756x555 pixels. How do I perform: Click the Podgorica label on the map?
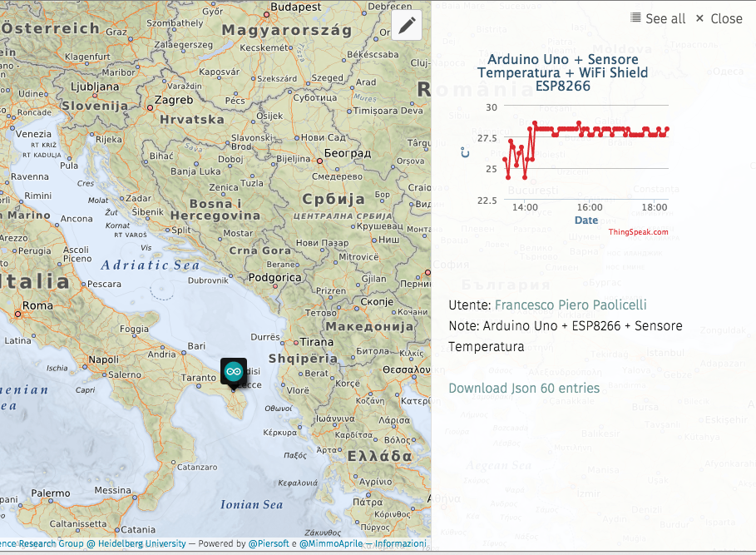point(274,278)
